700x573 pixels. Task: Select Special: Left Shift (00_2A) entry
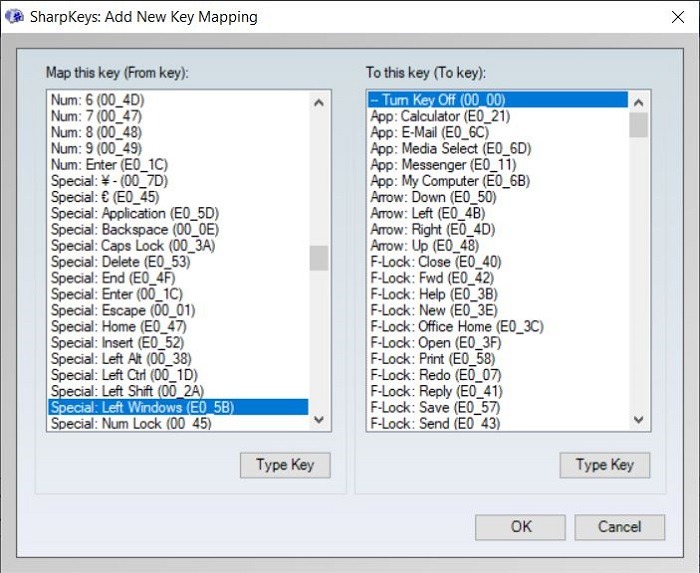178,391
